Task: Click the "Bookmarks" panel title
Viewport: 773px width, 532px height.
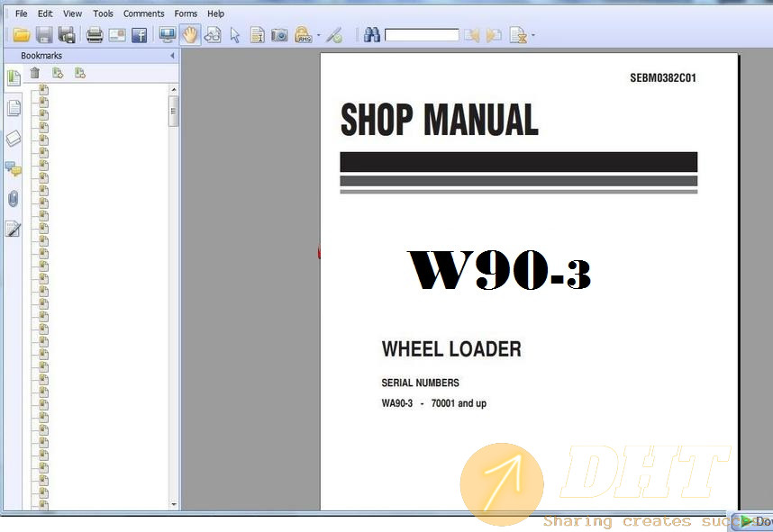Action: point(41,56)
